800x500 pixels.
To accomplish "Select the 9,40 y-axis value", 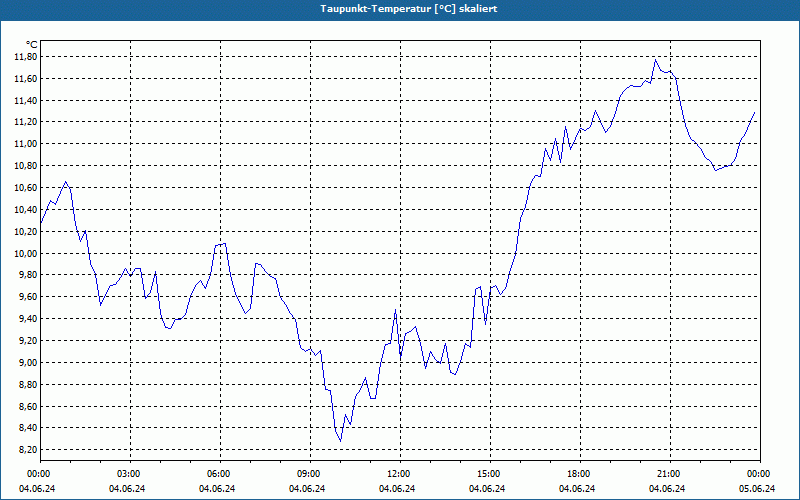I will tap(28, 319).
